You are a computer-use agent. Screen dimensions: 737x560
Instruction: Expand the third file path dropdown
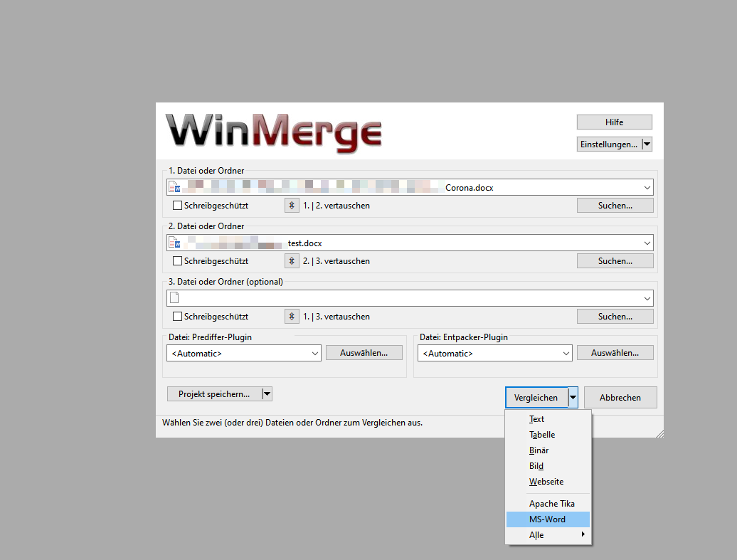[647, 299]
